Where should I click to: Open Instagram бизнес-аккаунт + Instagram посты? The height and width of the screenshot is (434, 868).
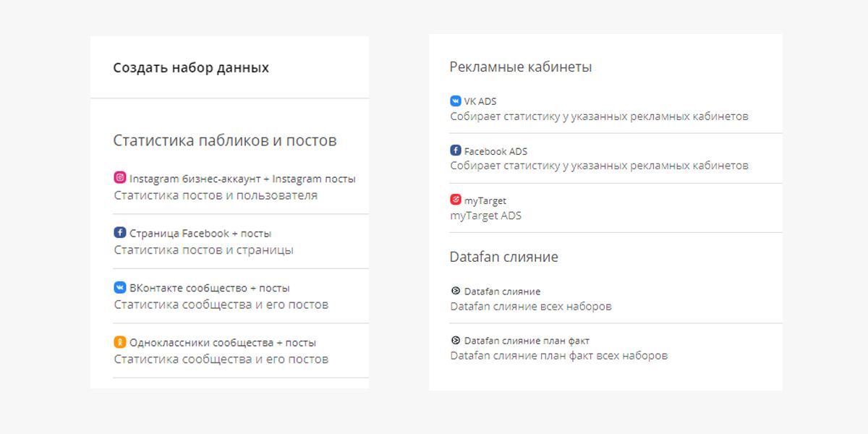242,179
